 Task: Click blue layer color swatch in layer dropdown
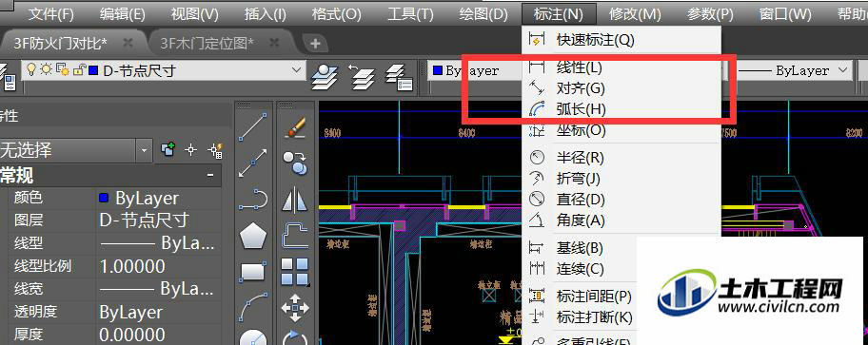(x=93, y=70)
